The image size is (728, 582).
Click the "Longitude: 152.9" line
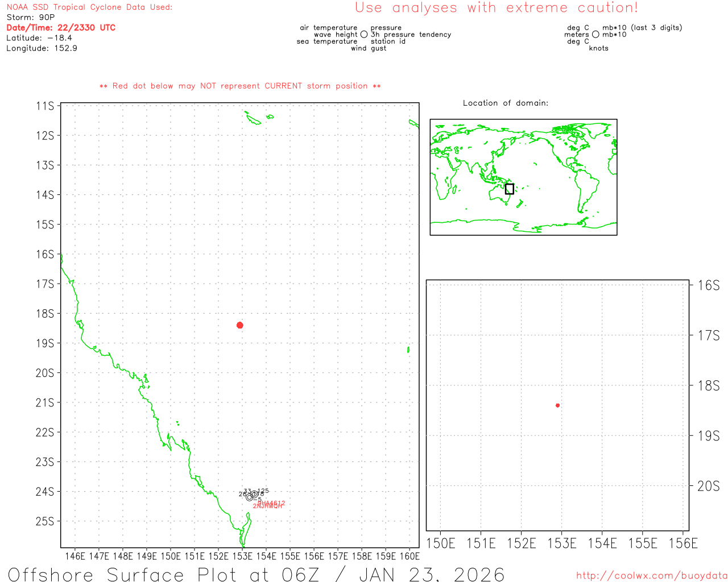[42, 48]
